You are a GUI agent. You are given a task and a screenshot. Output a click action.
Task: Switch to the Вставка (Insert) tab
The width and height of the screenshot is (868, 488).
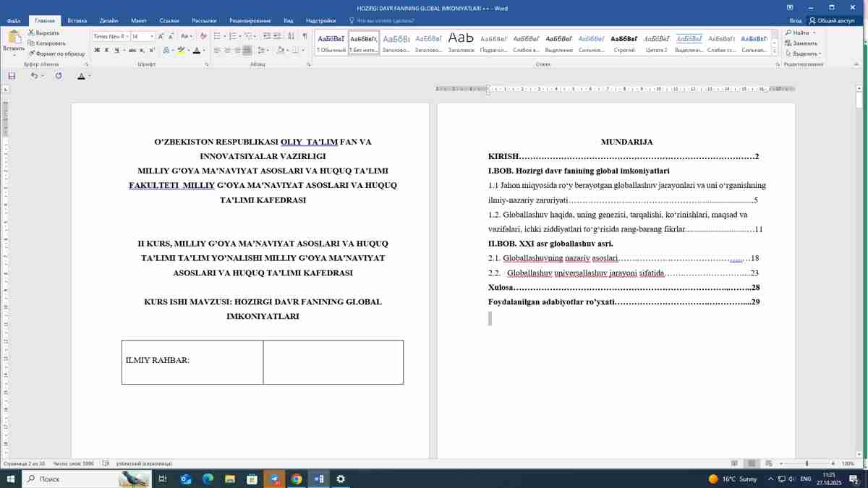pyautogui.click(x=77, y=21)
